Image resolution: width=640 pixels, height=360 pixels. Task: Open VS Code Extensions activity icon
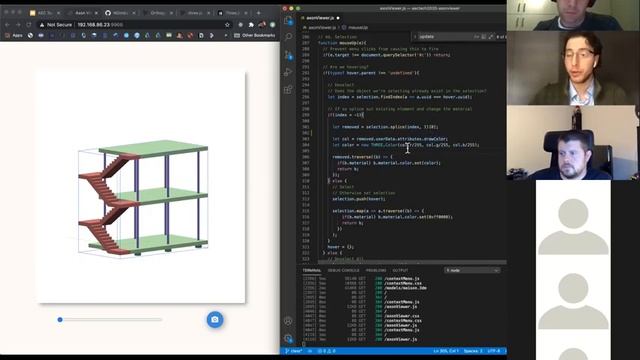288,89
